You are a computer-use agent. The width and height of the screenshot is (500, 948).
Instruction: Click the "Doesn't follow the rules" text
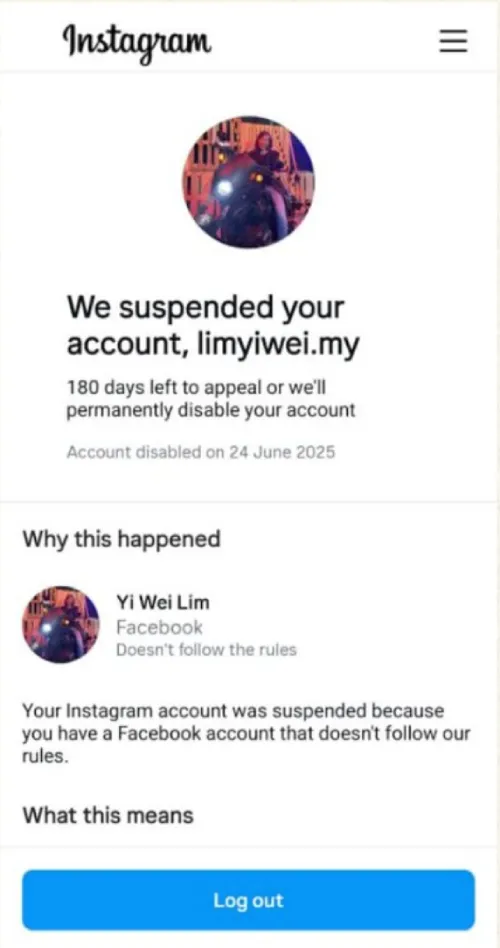[x=206, y=650]
